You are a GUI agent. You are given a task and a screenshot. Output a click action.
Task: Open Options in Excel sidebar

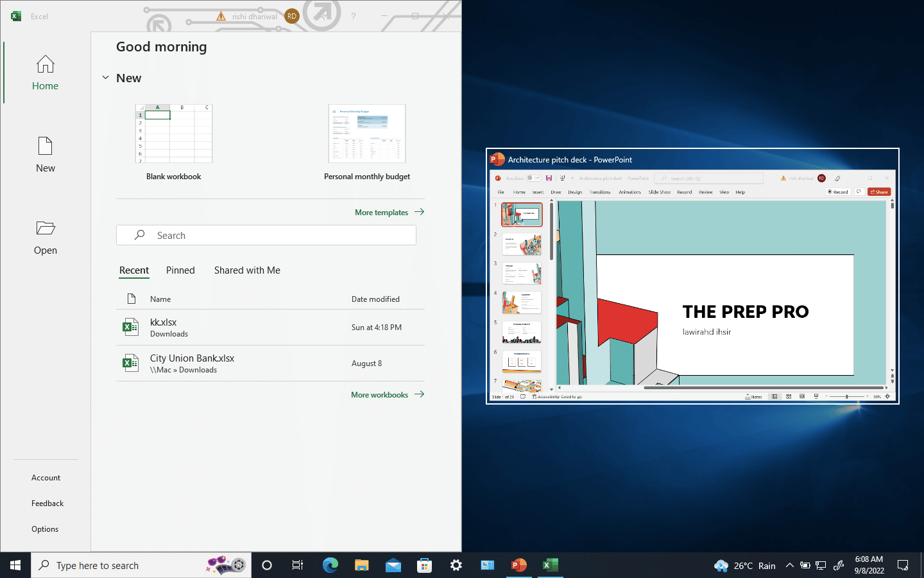coord(45,529)
